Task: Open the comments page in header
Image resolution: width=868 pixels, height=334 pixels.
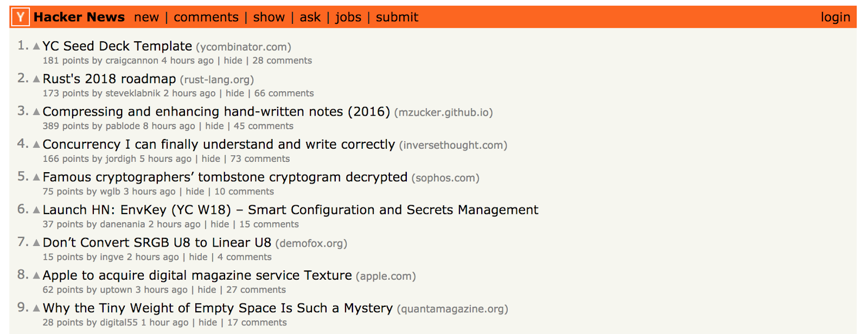Action: [x=206, y=17]
